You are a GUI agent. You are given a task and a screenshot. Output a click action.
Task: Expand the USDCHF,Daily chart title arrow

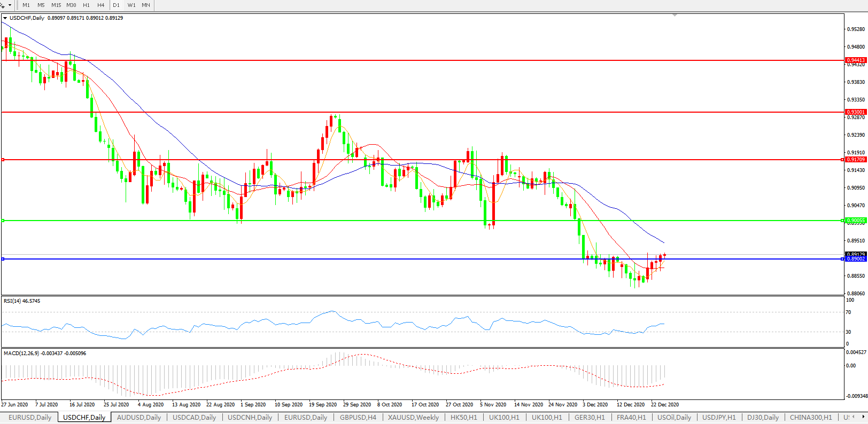5,18
